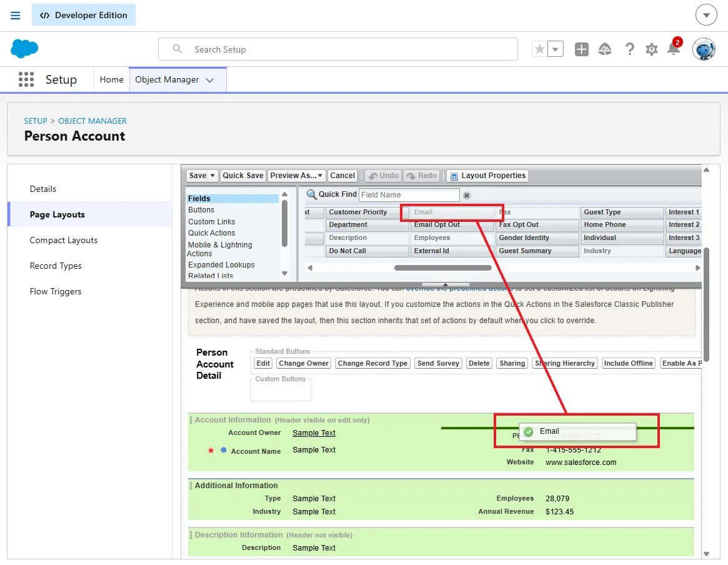Select the Object Manager tab

(x=167, y=79)
